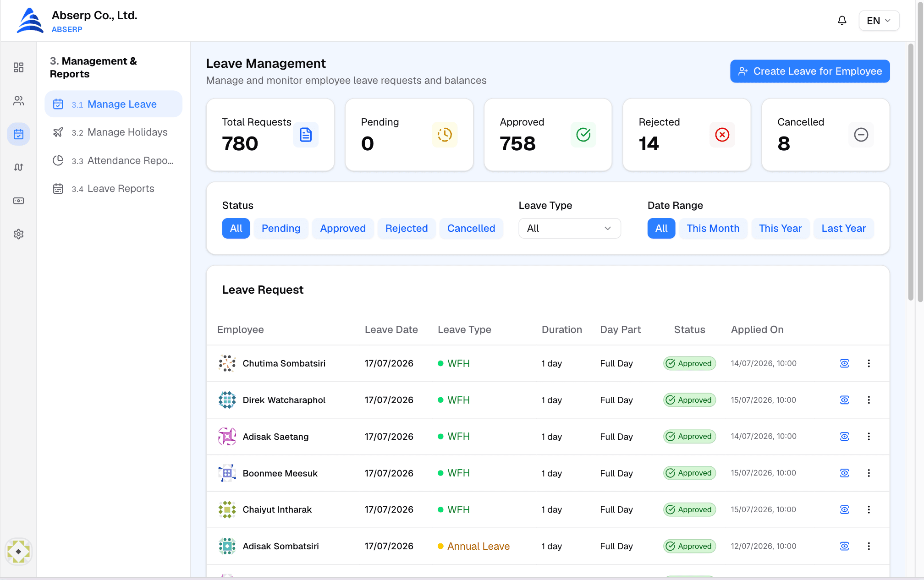The width and height of the screenshot is (924, 580).
Task: Click the Cancelled minus-circle icon
Action: 861,135
